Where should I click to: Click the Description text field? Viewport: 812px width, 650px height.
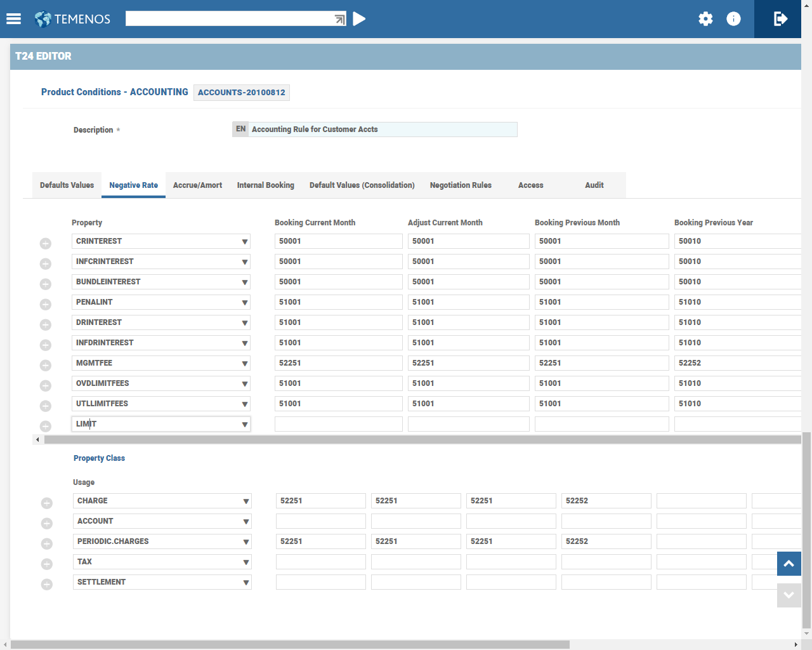coord(383,129)
